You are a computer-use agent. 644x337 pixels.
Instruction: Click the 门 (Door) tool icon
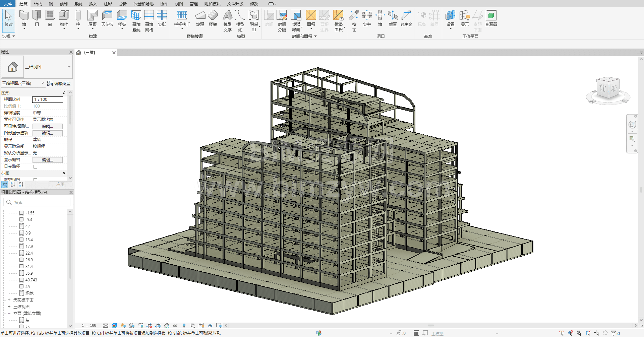(x=37, y=16)
